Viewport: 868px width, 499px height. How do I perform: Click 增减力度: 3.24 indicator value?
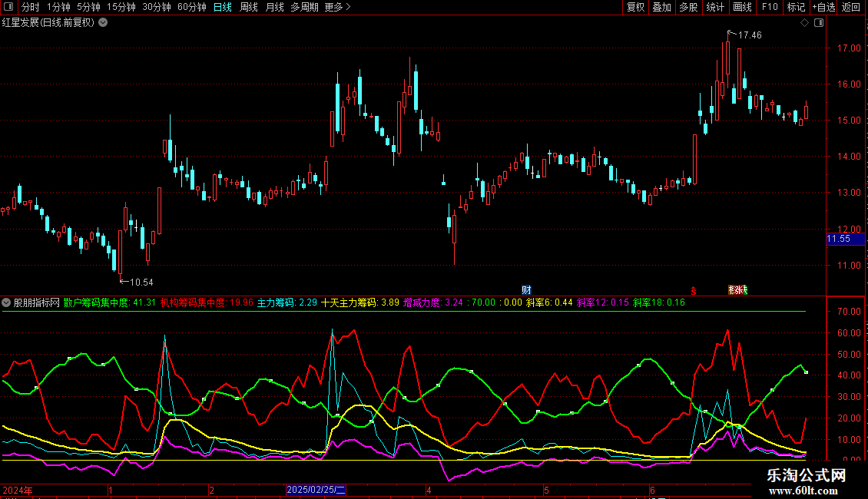click(x=433, y=302)
